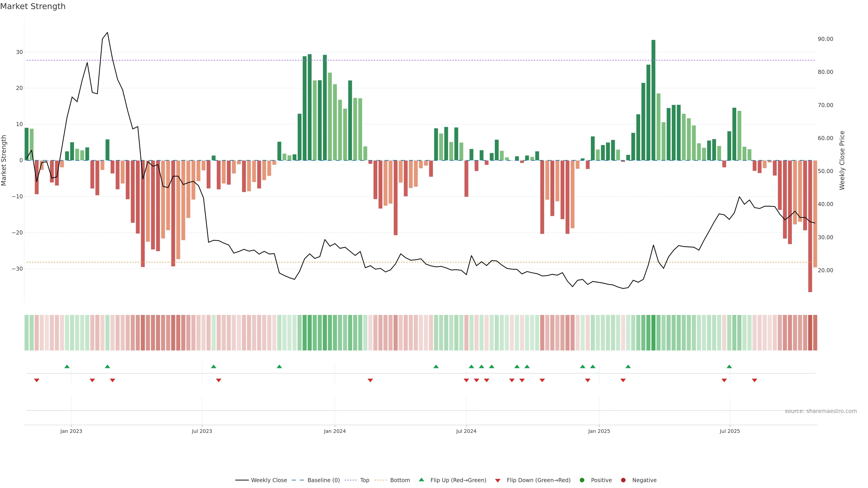The height and width of the screenshot is (488, 868).
Task: Select the leftmost red flip-down triangle marker
Action: tap(37, 380)
